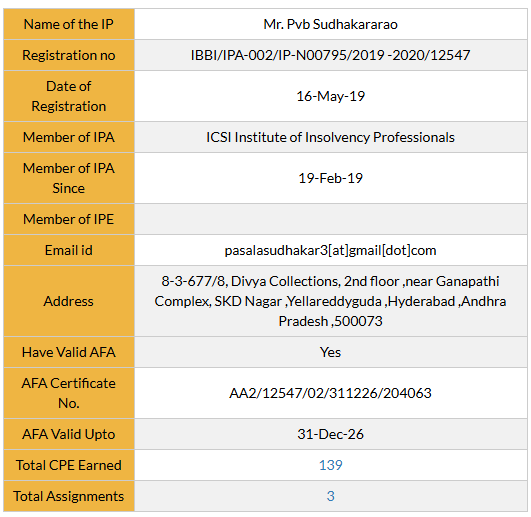Click the Date of Registration label

tap(69, 96)
